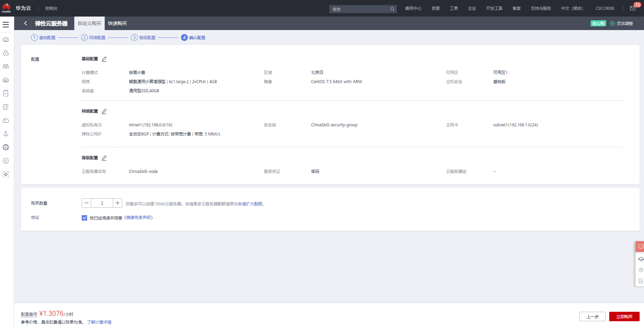The width and height of the screenshot is (644, 329).
Task: Open the red chat consultation icon
Action: tap(640, 247)
